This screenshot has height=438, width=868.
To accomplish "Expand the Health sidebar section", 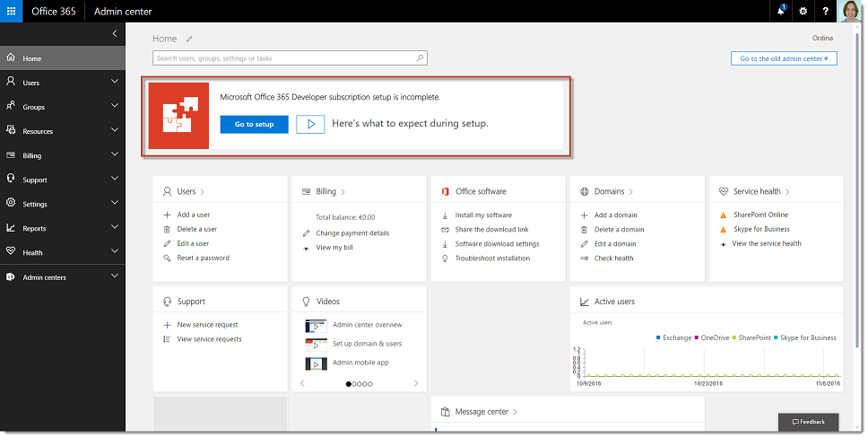I will tap(115, 250).
